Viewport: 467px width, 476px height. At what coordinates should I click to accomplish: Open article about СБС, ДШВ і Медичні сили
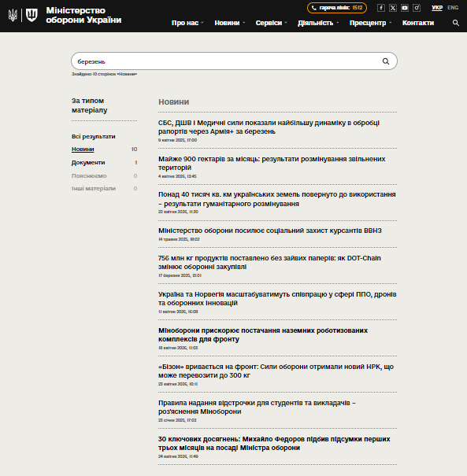click(269, 127)
